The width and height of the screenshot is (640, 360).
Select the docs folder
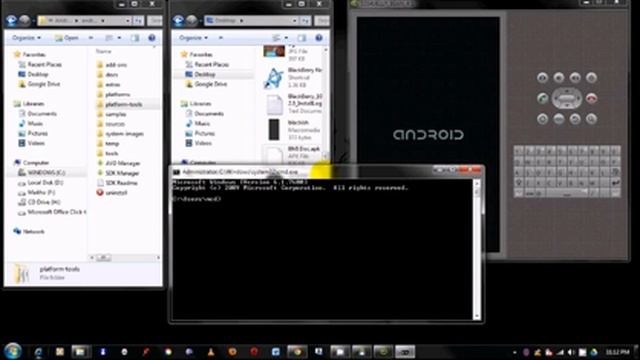coord(107,75)
